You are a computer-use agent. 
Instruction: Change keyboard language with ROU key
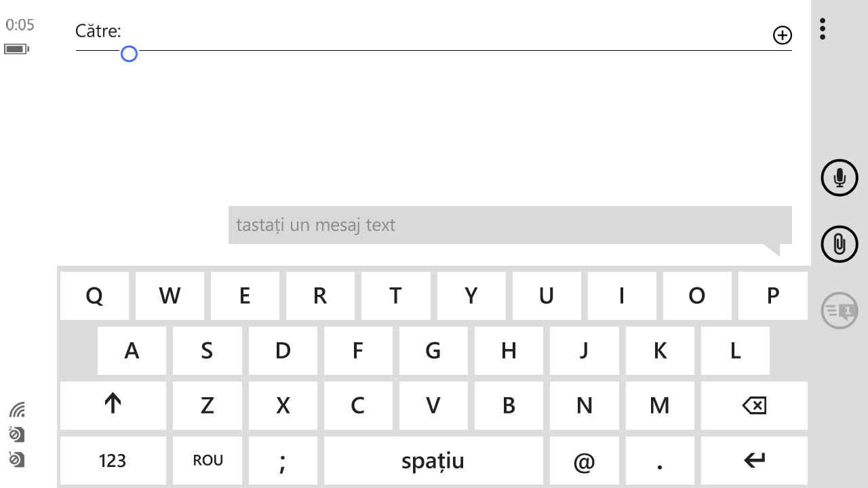(208, 461)
